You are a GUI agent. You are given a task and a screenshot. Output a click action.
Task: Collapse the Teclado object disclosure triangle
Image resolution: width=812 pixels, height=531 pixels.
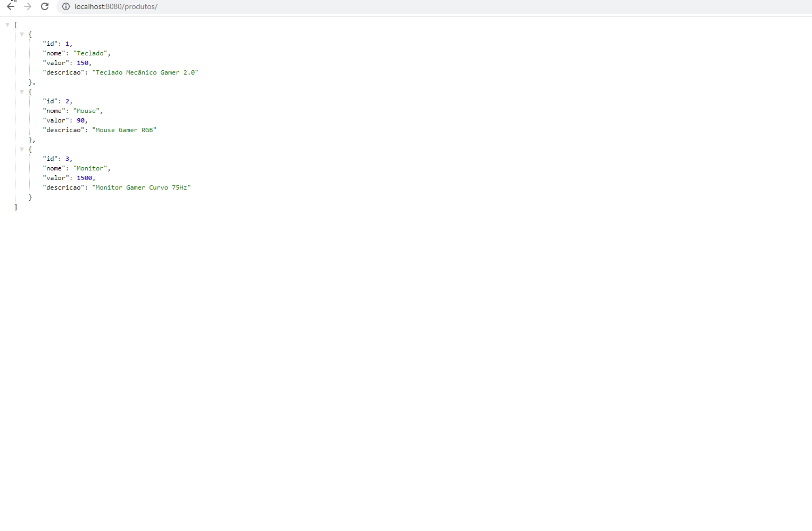click(x=22, y=34)
